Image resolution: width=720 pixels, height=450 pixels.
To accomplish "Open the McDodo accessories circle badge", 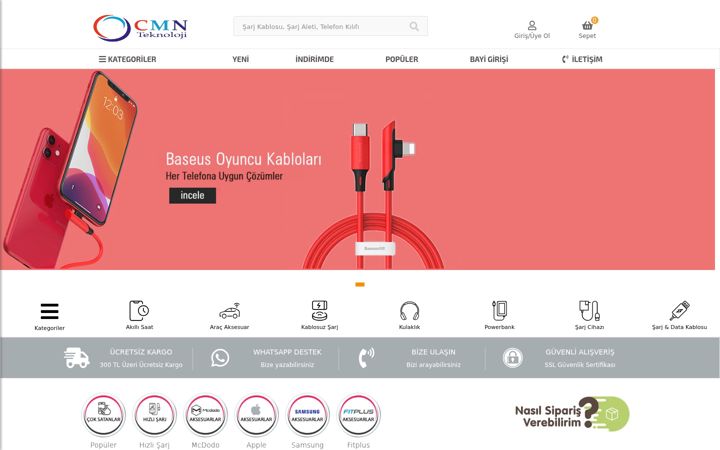I will click(206, 415).
